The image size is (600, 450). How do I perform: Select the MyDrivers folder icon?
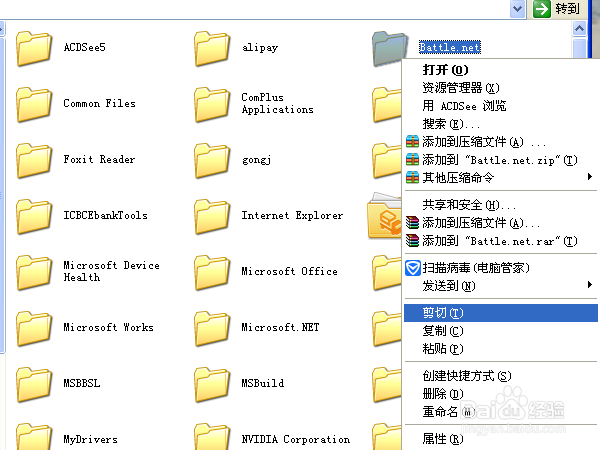[x=34, y=436]
